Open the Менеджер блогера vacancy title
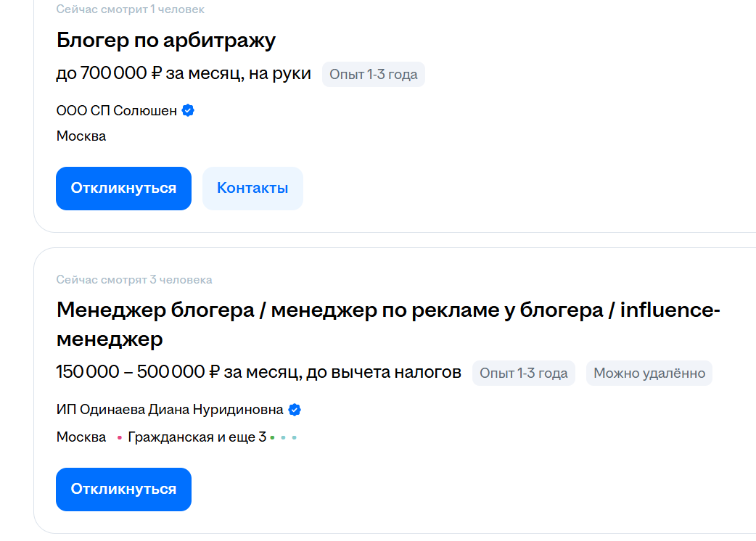 tap(387, 311)
